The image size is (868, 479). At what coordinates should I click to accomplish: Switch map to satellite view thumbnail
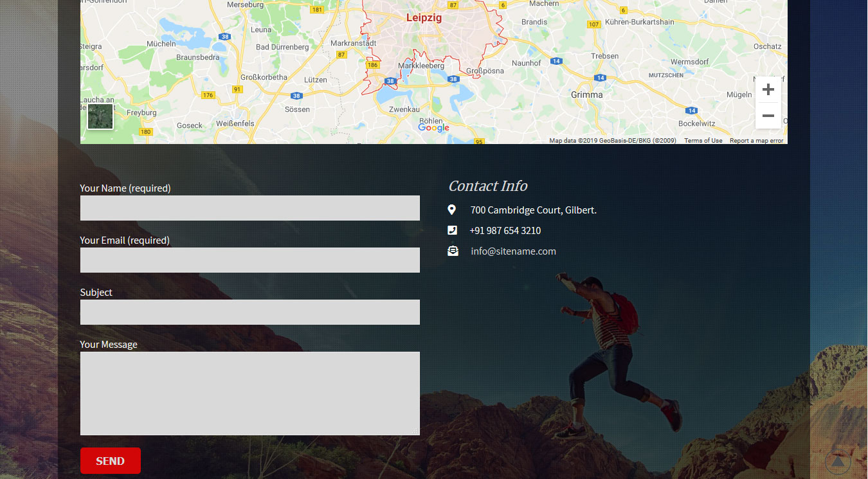(x=100, y=117)
